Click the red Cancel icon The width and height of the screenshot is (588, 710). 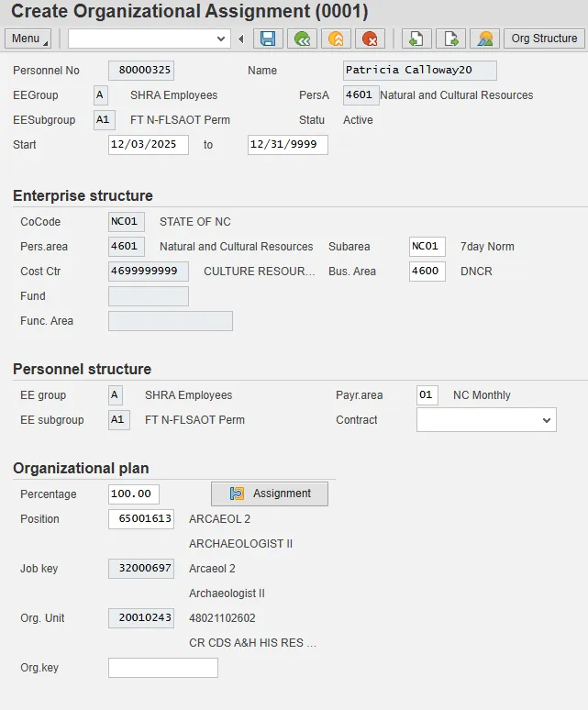tap(370, 39)
